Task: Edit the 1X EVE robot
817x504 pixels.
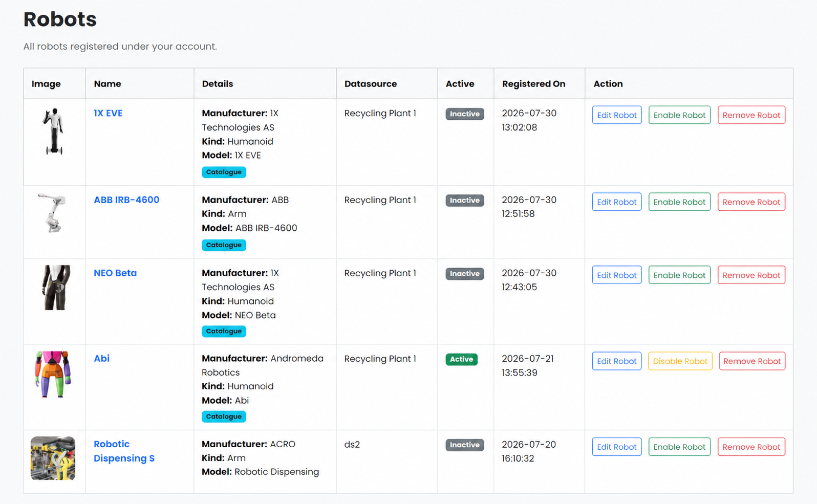Action: tap(617, 115)
